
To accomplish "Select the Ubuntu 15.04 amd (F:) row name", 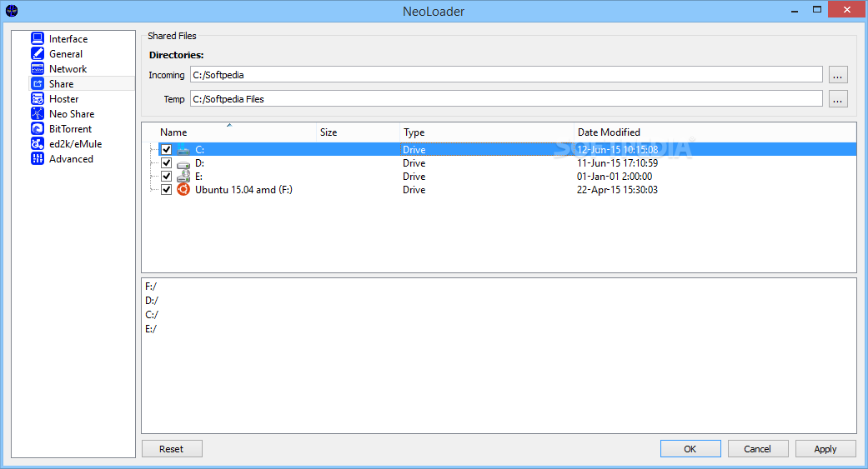I will point(243,190).
